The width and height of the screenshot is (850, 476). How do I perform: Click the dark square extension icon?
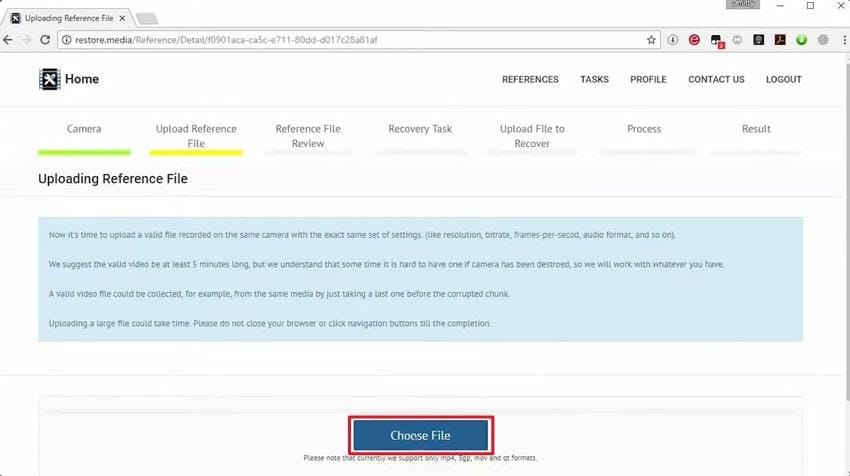[758, 40]
